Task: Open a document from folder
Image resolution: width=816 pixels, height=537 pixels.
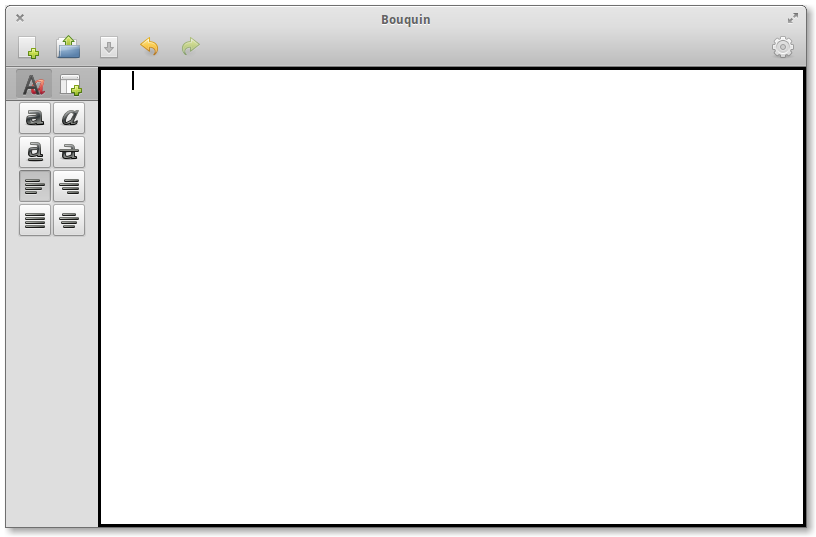Action: (x=68, y=47)
